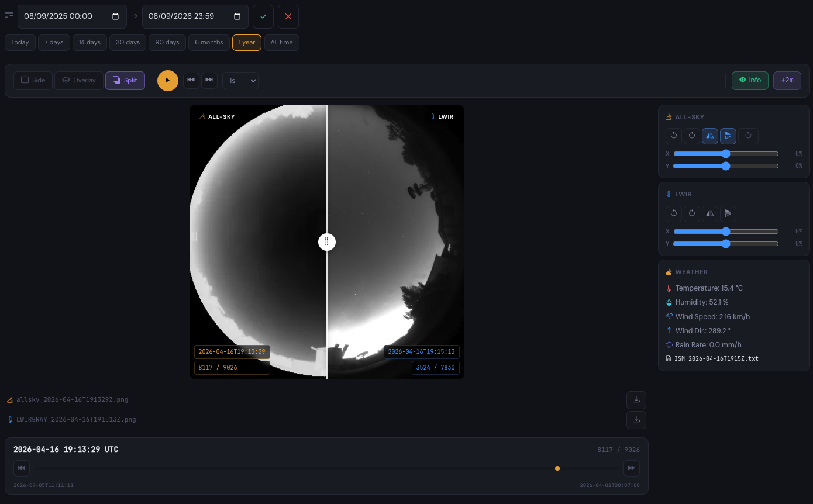
Task: Select 30 days range preset
Action: 128,43
